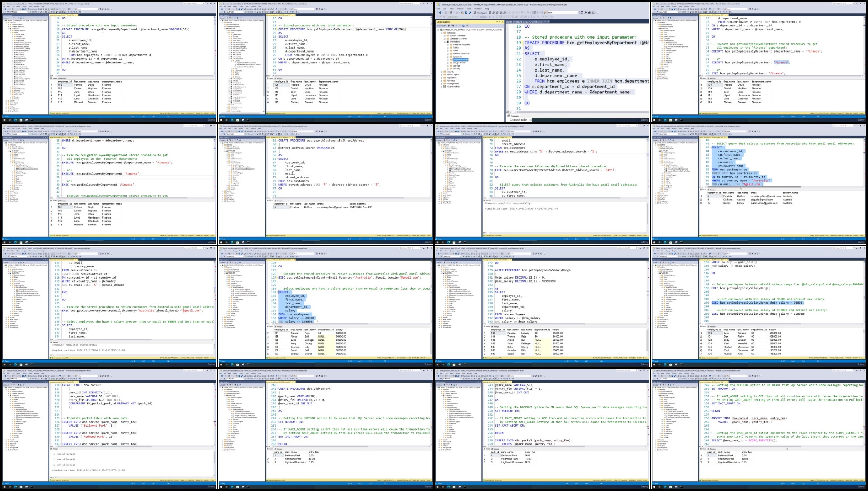Open 'hcm.' find combo box dropdown arrow
The width and height of the screenshot is (868, 491).
point(577,13)
